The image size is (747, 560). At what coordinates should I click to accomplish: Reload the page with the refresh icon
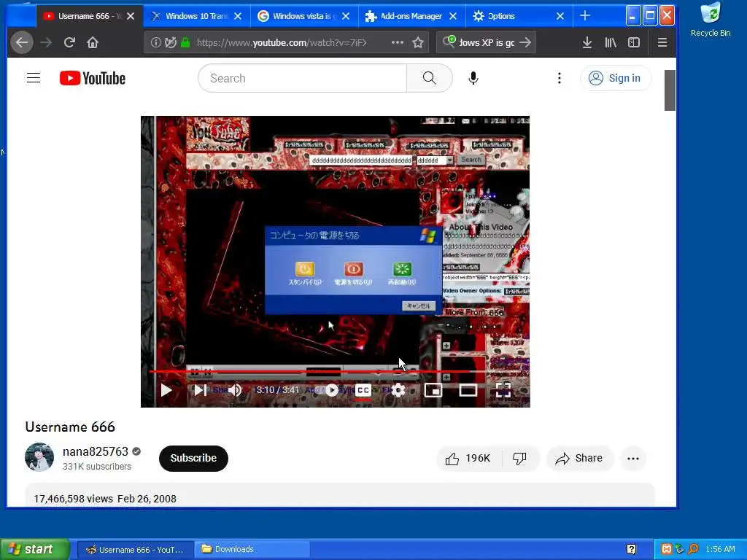[x=69, y=43]
